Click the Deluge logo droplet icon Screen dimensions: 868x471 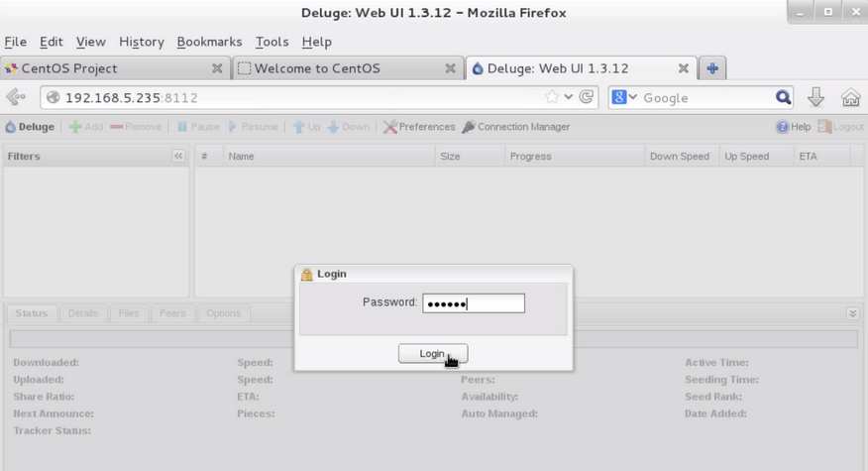tap(11, 127)
